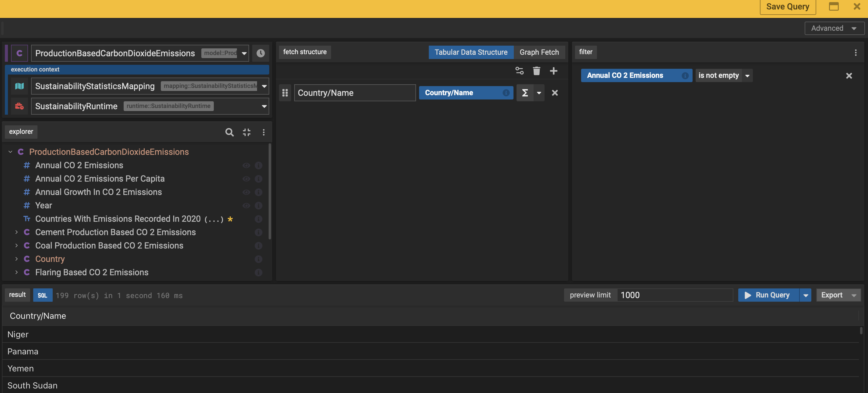Image resolution: width=868 pixels, height=393 pixels.
Task: Click the sigma aggregate icon
Action: 525,93
